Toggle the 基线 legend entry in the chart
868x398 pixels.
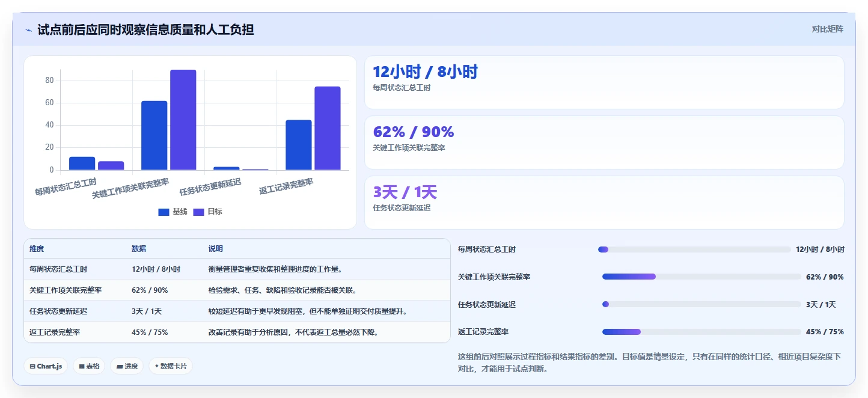pyautogui.click(x=173, y=212)
